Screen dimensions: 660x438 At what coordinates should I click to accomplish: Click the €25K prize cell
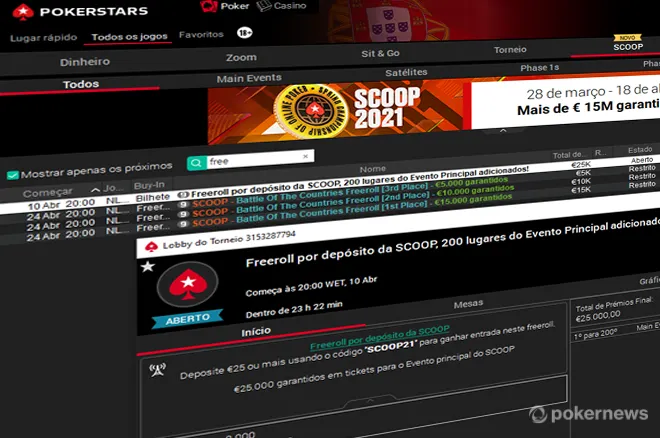(581, 165)
